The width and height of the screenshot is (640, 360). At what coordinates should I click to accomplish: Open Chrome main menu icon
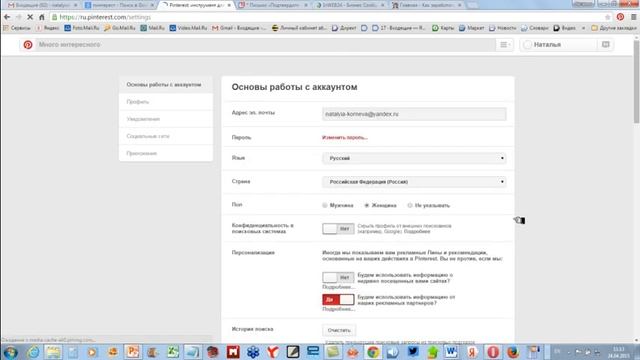(x=633, y=17)
